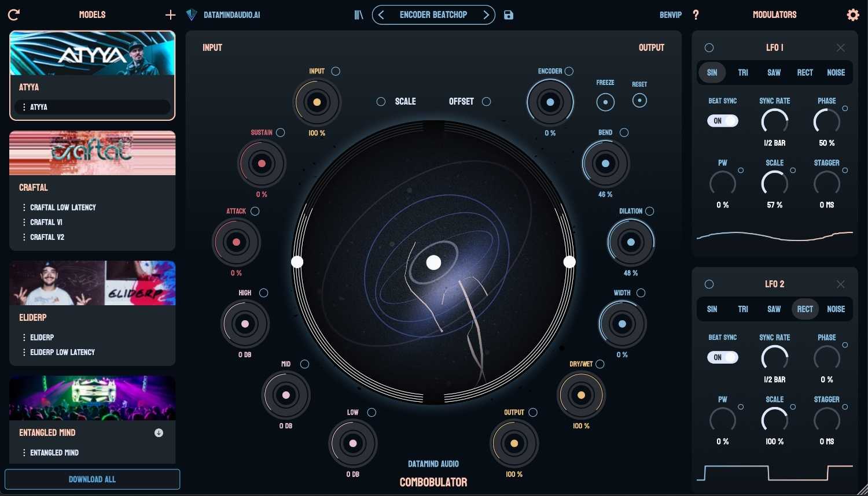Save the preset with the floppy disk icon
Image resolution: width=868 pixels, height=496 pixels.
point(509,15)
